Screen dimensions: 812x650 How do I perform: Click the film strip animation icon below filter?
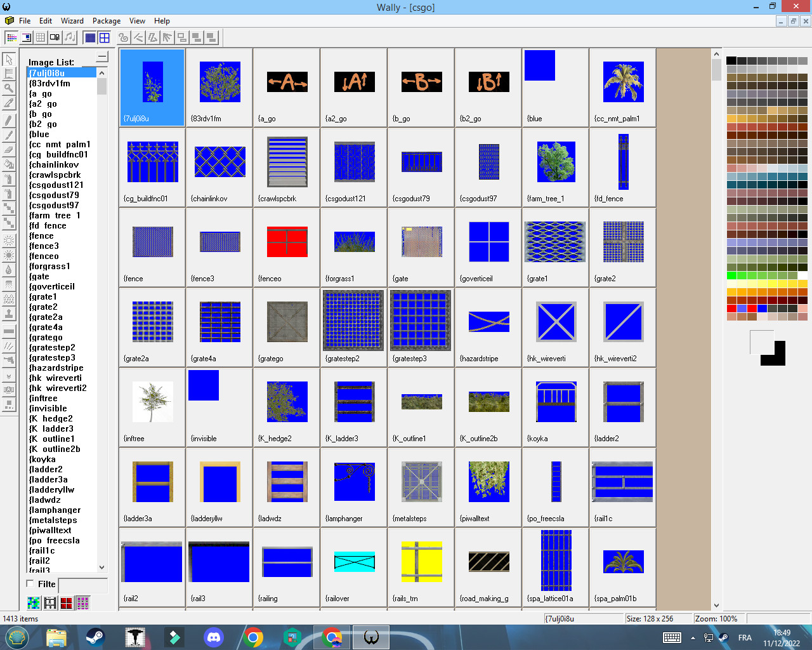[x=50, y=602]
